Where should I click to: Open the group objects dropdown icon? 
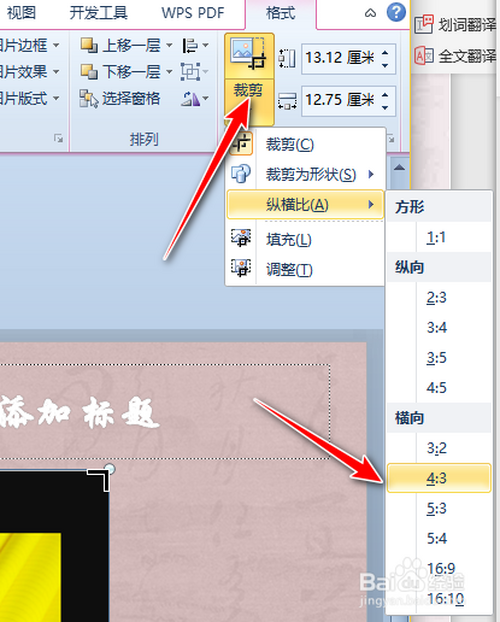pyautogui.click(x=194, y=72)
